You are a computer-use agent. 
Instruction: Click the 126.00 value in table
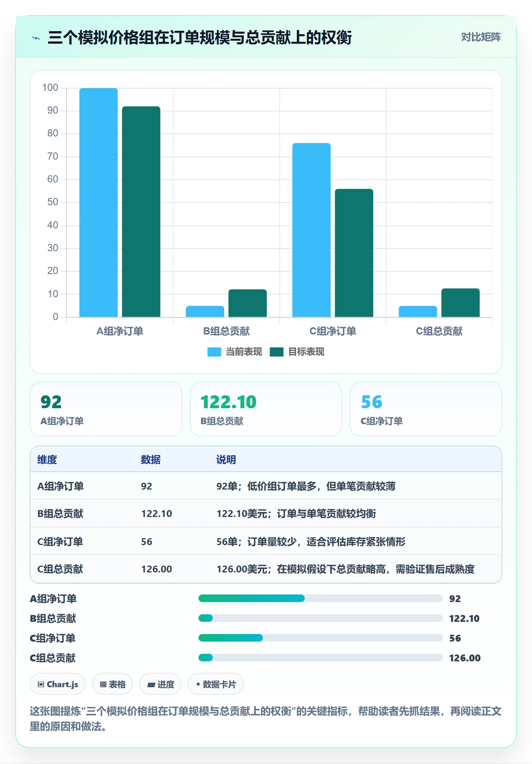tap(157, 569)
